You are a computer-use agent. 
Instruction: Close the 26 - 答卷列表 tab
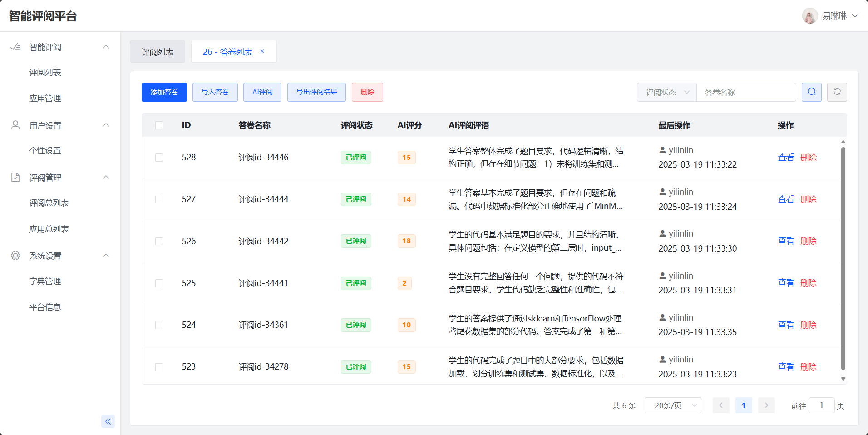(x=262, y=52)
